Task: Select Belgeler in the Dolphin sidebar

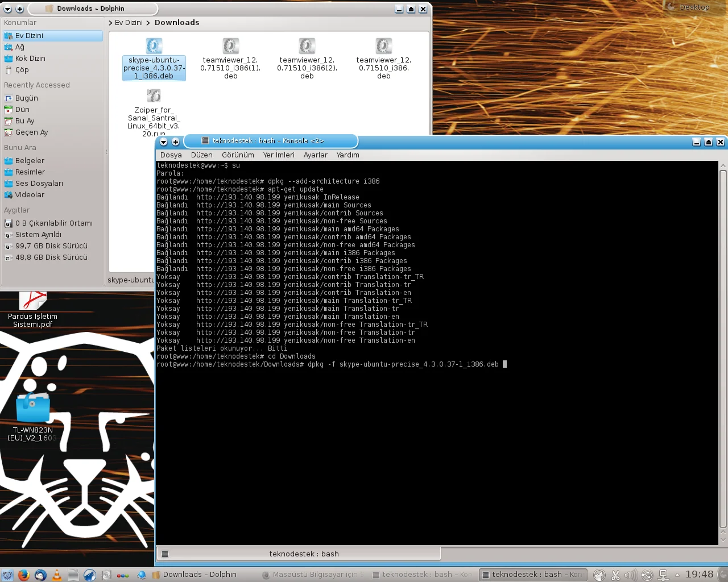Action: point(30,161)
